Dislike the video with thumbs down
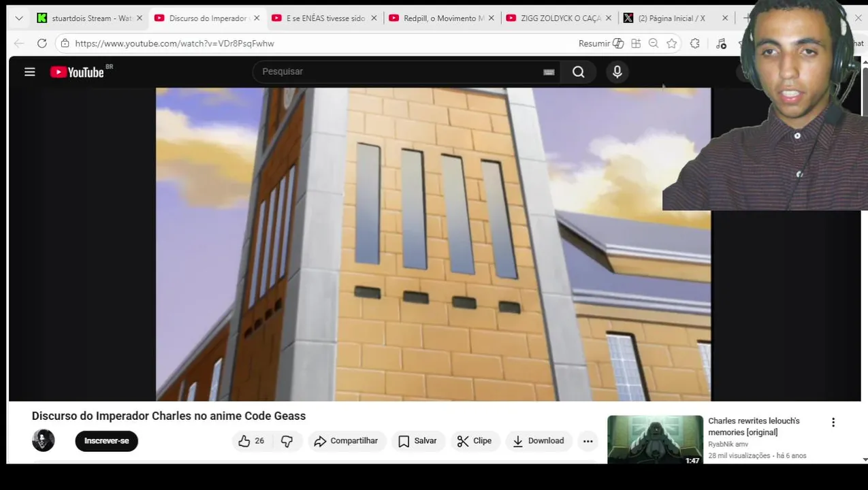Image resolution: width=868 pixels, height=490 pixels. coord(287,441)
